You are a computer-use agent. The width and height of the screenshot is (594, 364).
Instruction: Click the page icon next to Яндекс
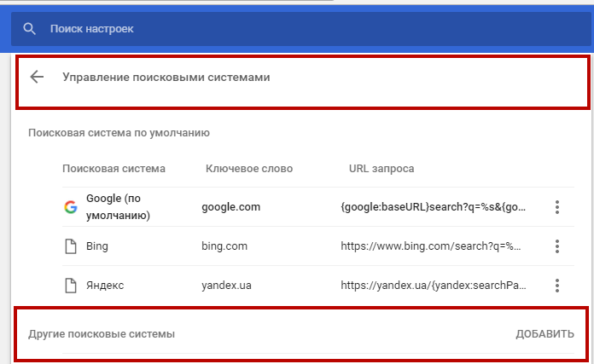point(71,286)
